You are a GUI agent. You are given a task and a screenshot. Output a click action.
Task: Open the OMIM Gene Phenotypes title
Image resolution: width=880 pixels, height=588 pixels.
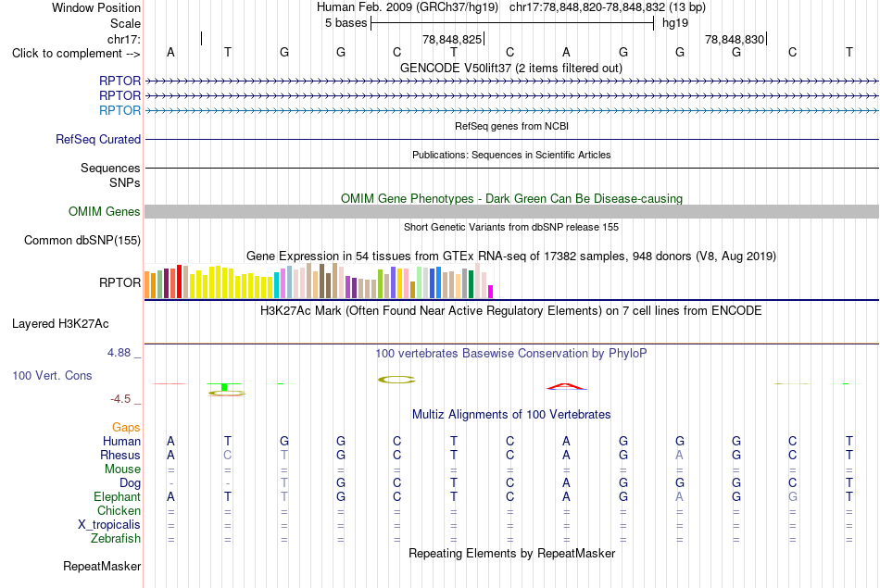tap(511, 198)
